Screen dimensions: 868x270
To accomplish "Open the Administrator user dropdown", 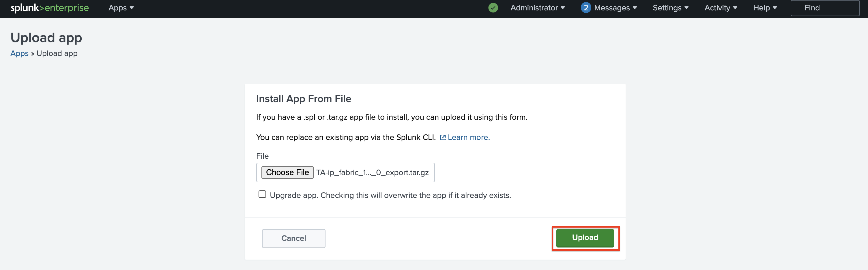I will (x=537, y=8).
